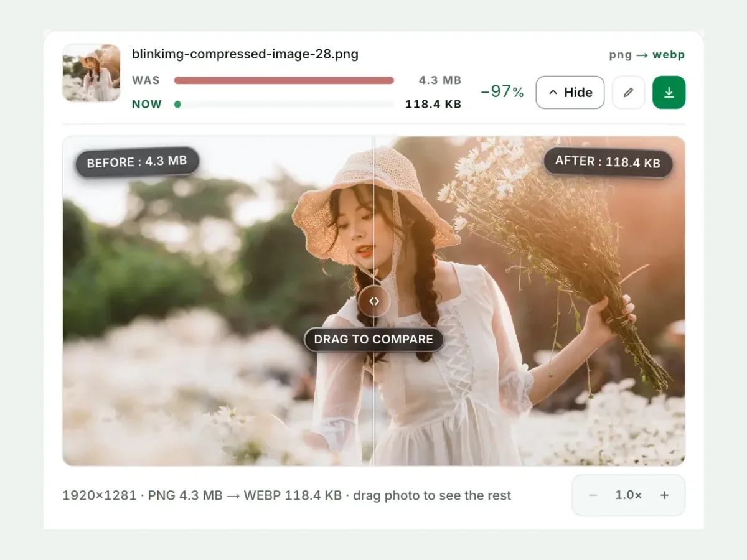Viewport: 747px width, 560px height.
Task: Click the WAS label
Action: (146, 80)
